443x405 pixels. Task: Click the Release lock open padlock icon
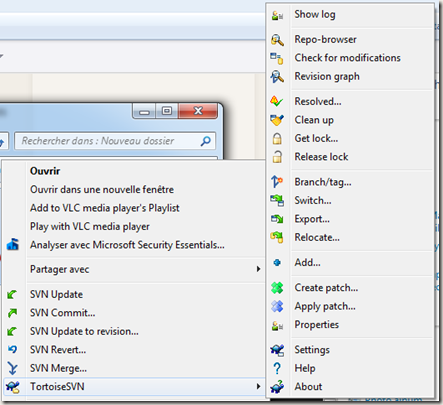(277, 157)
